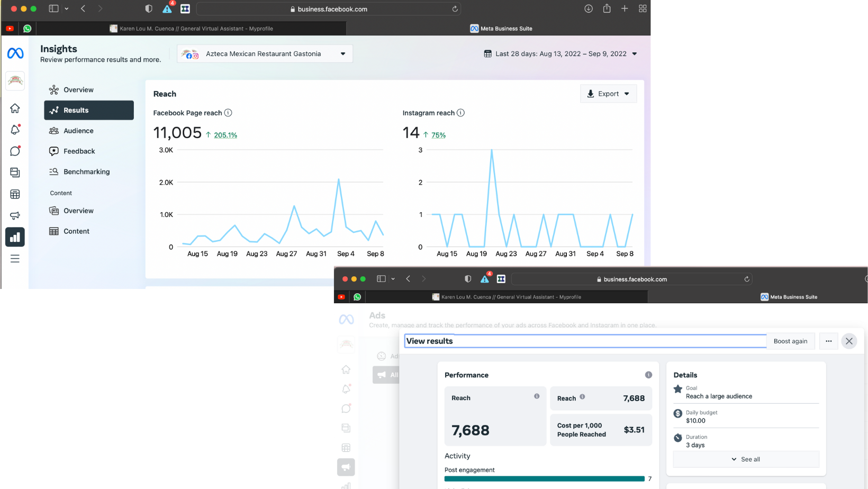Viewport: 868px width, 489px height.
Task: Select Results in Insights menu
Action: [89, 110]
